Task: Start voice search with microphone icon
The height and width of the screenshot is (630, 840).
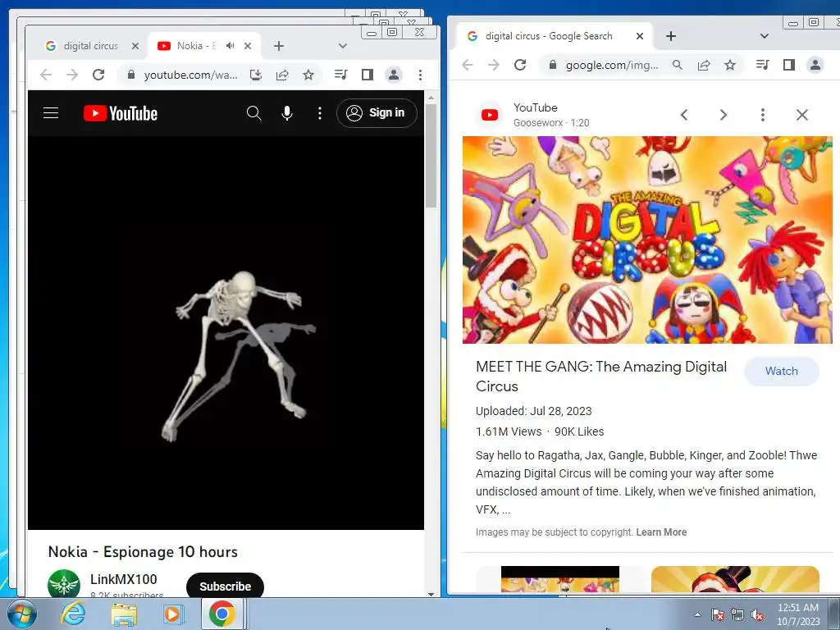Action: tap(287, 113)
